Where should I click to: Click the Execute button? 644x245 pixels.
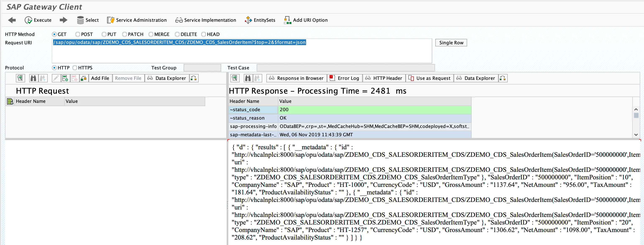pos(38,20)
